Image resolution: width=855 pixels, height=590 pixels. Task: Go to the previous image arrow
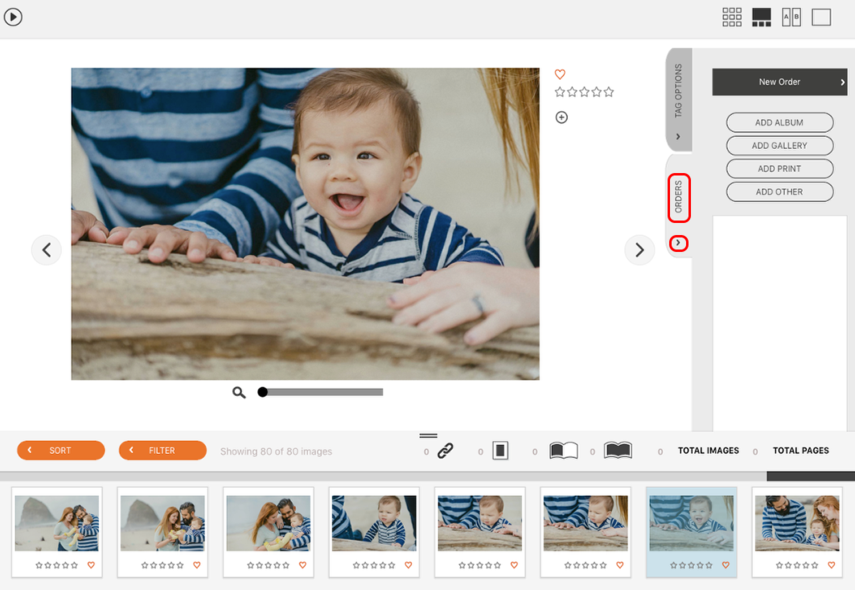46,250
